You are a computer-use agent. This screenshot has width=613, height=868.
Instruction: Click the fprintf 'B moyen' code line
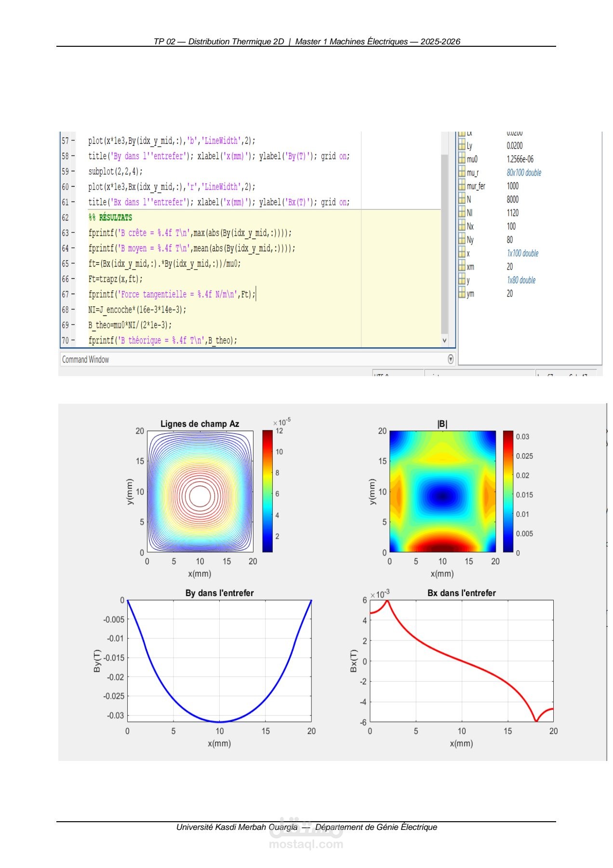[192, 248]
